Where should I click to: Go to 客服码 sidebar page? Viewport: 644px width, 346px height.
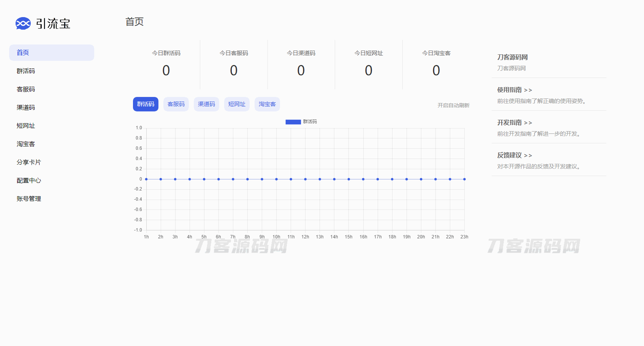click(x=26, y=89)
